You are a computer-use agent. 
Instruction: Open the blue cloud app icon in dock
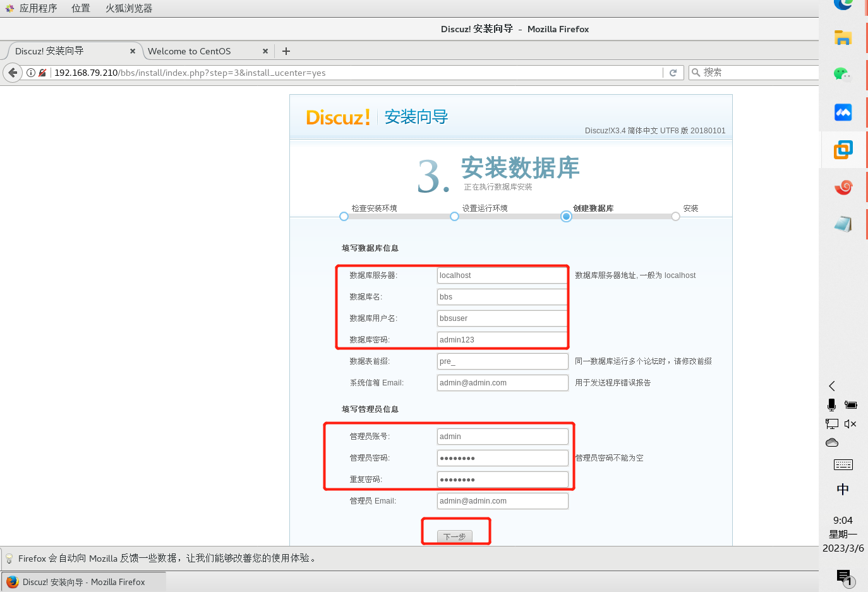[x=843, y=112]
